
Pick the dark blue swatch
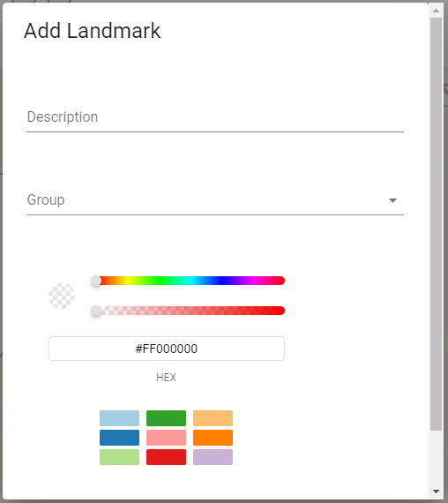click(x=119, y=438)
